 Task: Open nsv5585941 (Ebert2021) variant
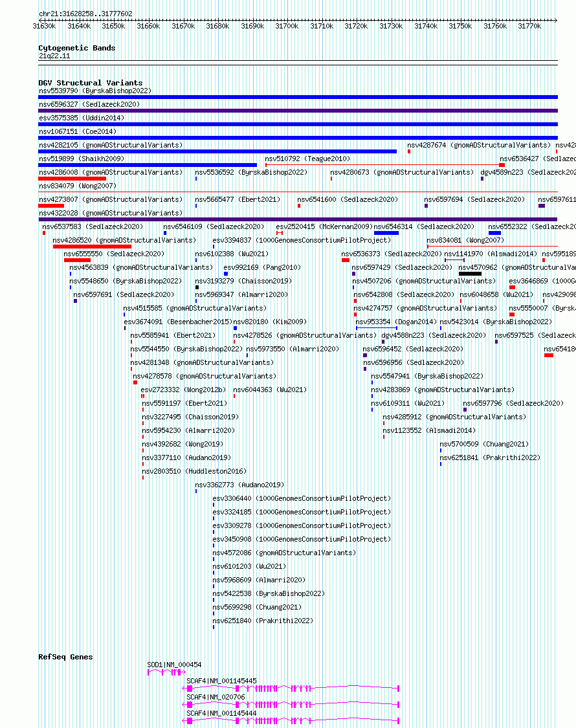tap(173, 335)
